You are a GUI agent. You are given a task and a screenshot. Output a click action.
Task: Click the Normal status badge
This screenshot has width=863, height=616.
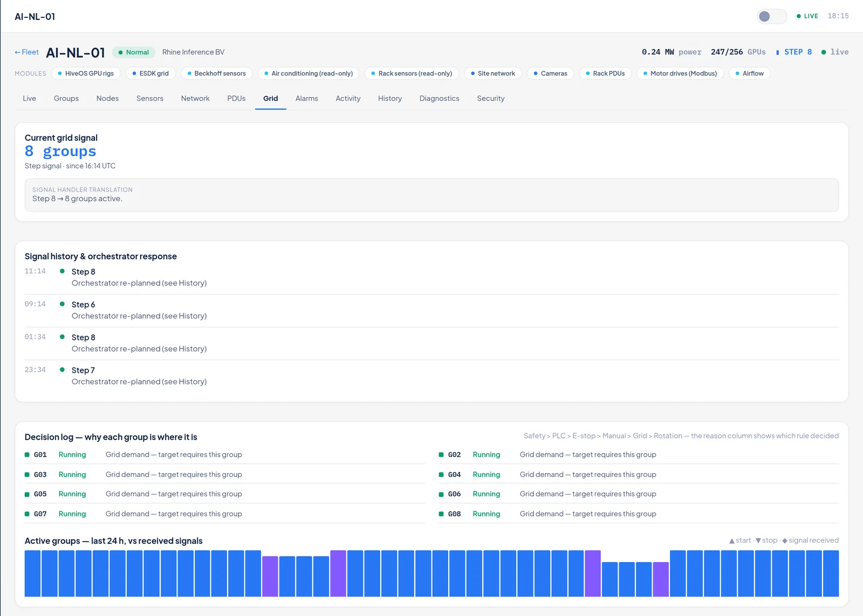click(134, 52)
